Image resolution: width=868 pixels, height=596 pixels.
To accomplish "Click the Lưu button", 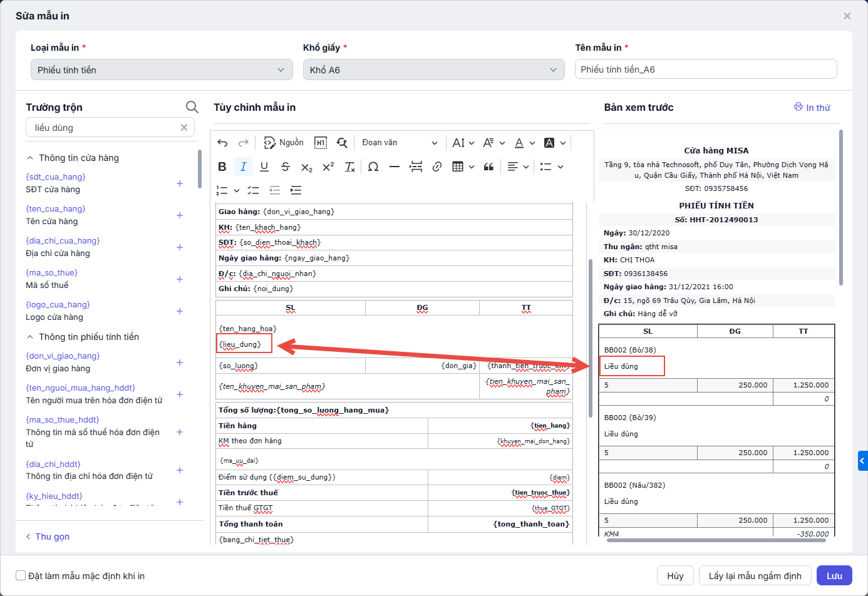I will [x=834, y=575].
